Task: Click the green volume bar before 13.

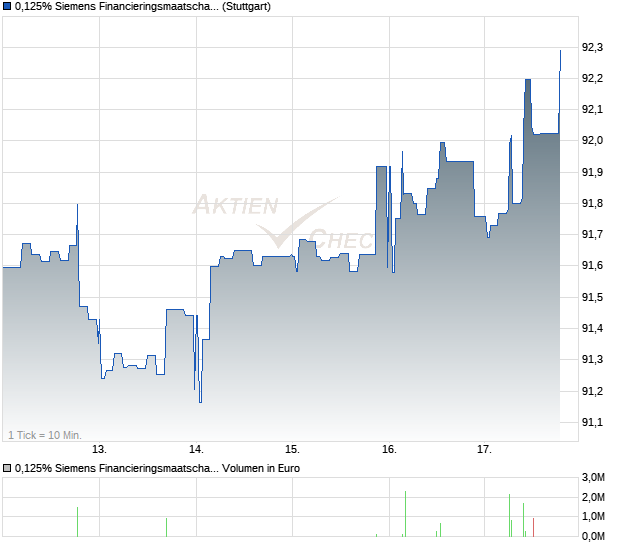Action: (78, 522)
